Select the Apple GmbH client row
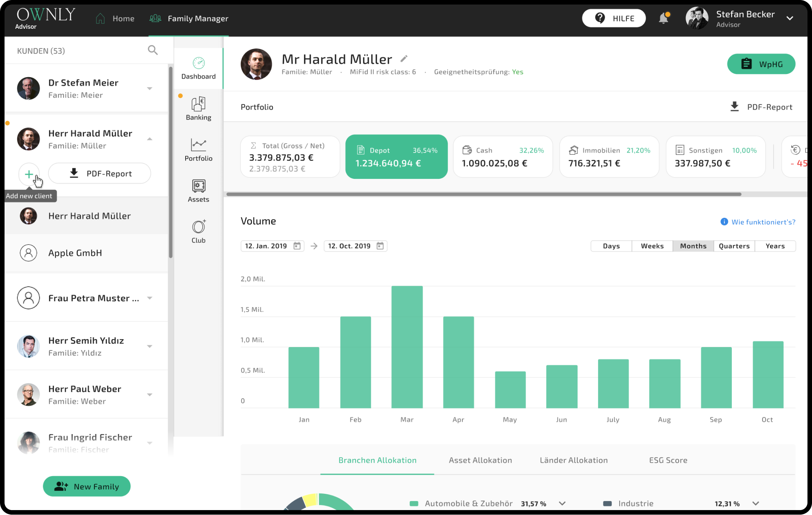This screenshot has height=515, width=812. coord(86,253)
